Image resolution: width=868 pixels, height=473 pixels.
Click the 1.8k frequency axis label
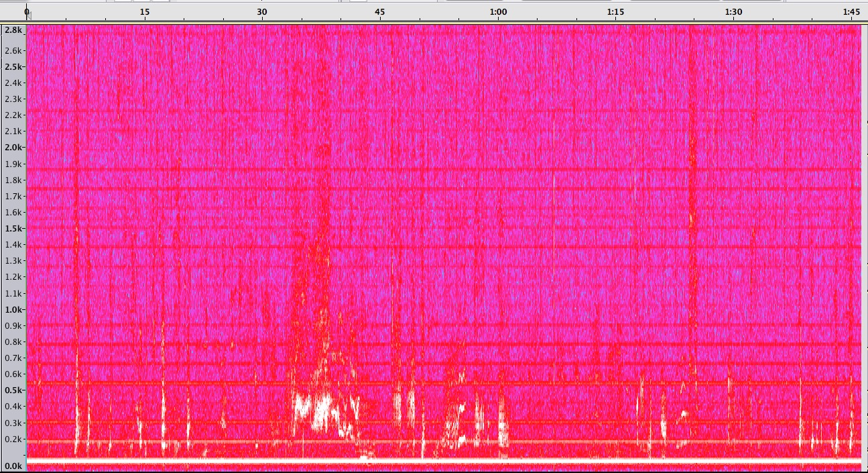click(14, 180)
